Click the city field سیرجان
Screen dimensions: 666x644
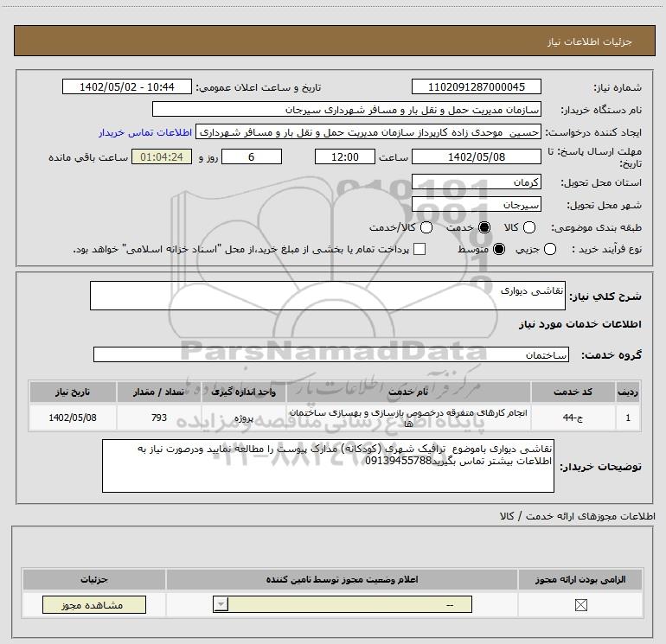(476, 204)
